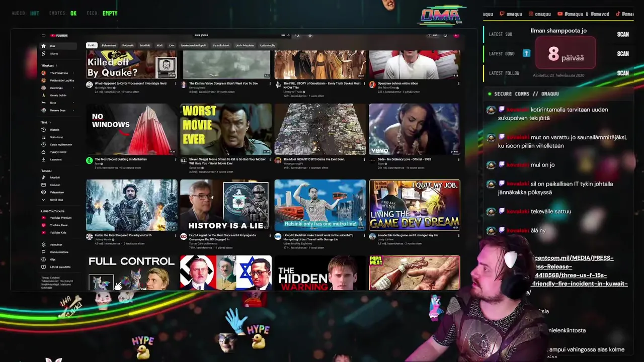Select the Live filter chip
The width and height of the screenshot is (644, 362).
click(172, 45)
